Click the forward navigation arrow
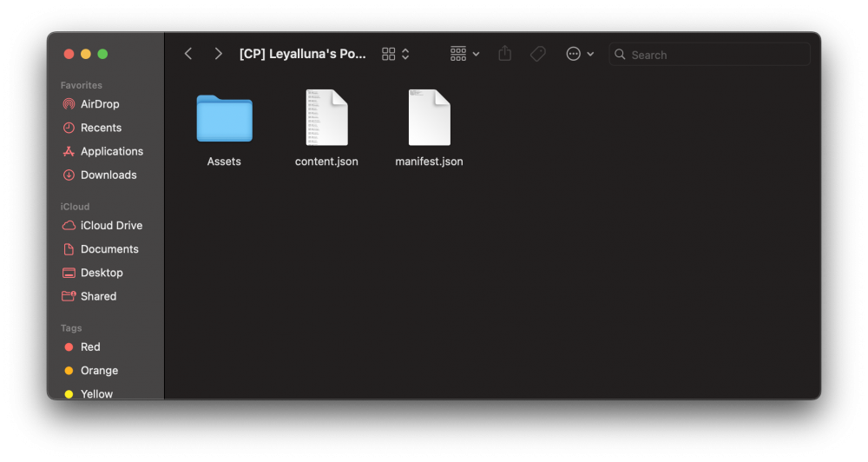The width and height of the screenshot is (868, 462). [x=218, y=54]
